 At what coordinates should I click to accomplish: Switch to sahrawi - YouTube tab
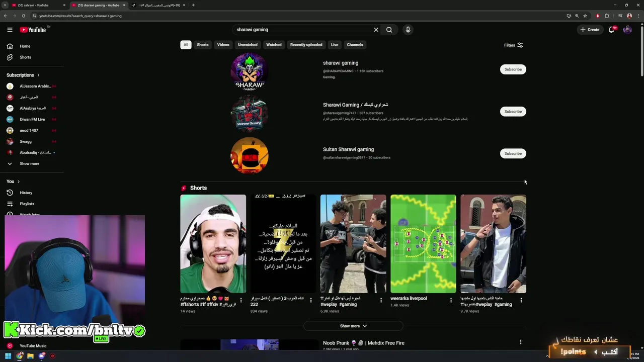click(39, 5)
